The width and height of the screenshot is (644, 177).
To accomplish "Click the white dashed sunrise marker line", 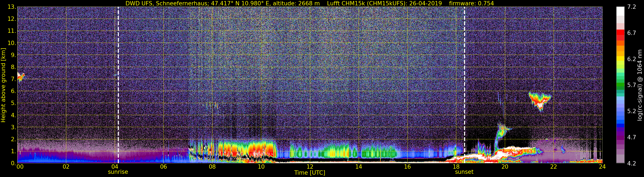I will pos(118,85).
